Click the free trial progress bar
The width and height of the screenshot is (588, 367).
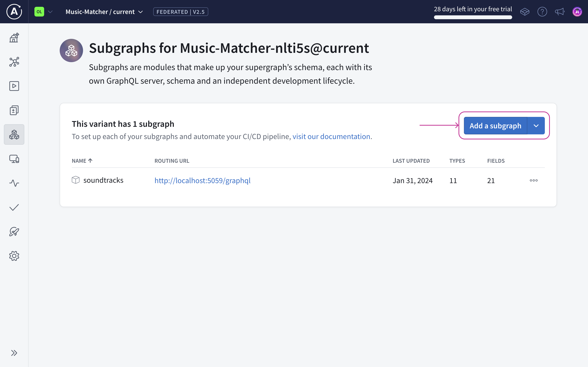tap(473, 17)
